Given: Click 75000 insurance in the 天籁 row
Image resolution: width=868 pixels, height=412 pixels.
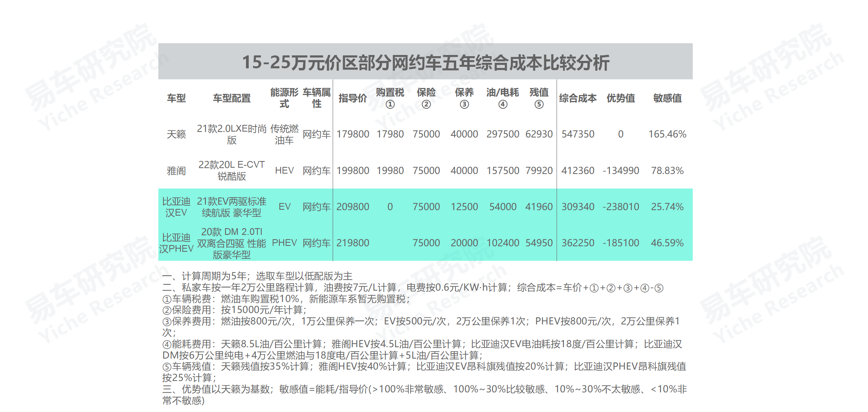Looking at the screenshot, I should point(426,134).
